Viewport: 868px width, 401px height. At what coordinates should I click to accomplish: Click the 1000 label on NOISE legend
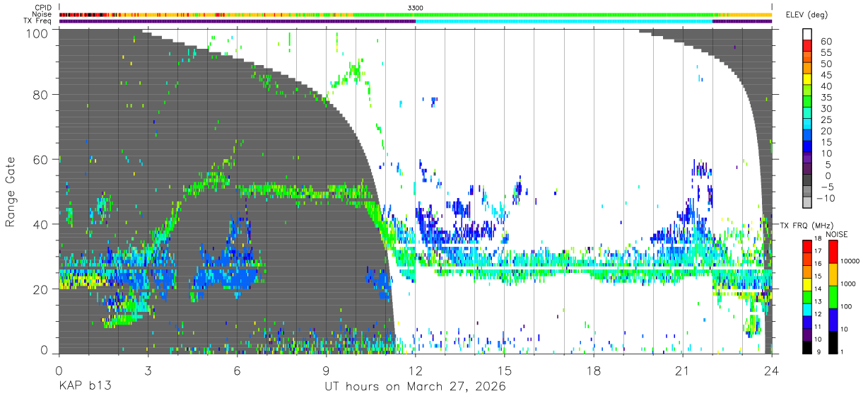pyautogui.click(x=847, y=284)
